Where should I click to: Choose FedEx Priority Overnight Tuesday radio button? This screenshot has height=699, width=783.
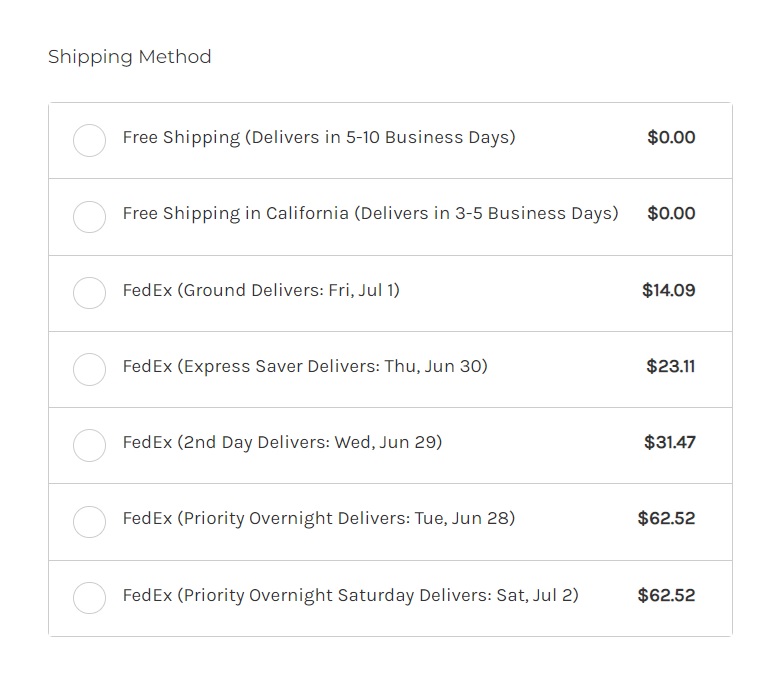90,521
